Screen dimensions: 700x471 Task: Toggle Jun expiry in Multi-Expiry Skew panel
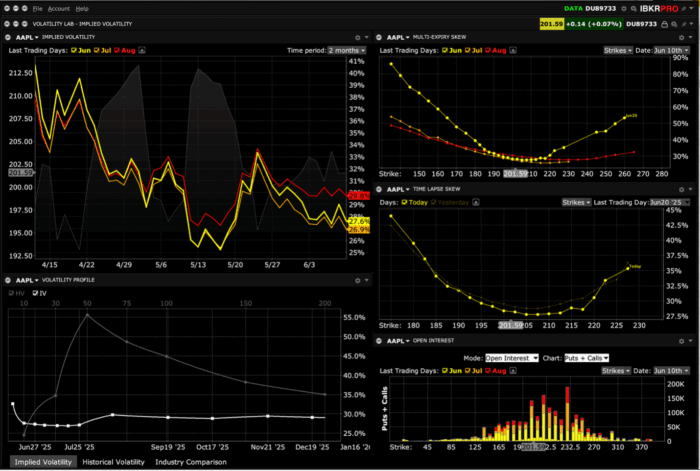click(445, 50)
